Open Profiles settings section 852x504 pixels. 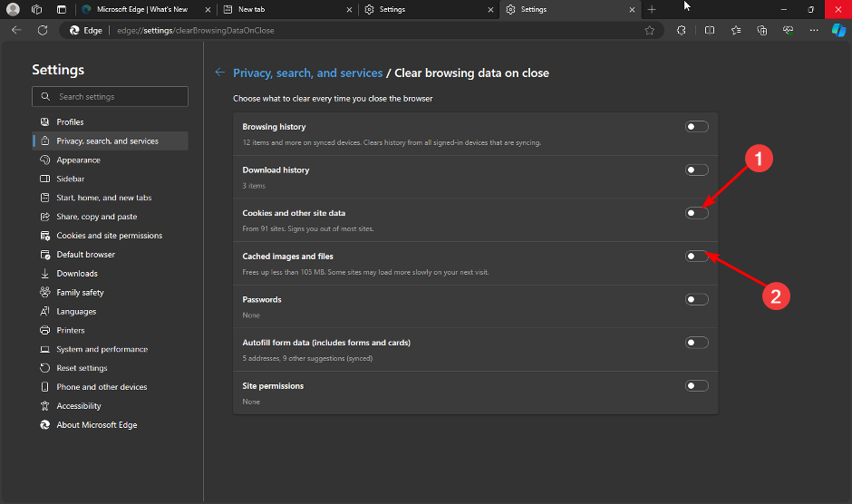click(x=111, y=121)
